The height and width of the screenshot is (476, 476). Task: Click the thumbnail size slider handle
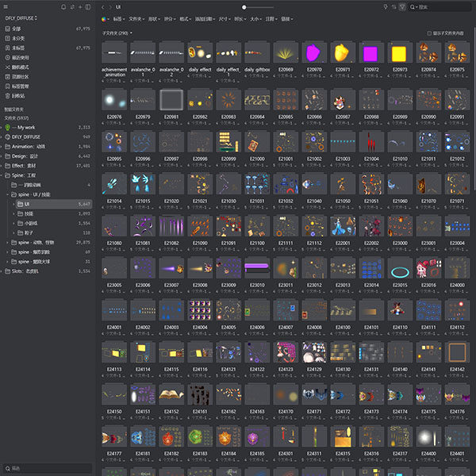pos(244,7)
